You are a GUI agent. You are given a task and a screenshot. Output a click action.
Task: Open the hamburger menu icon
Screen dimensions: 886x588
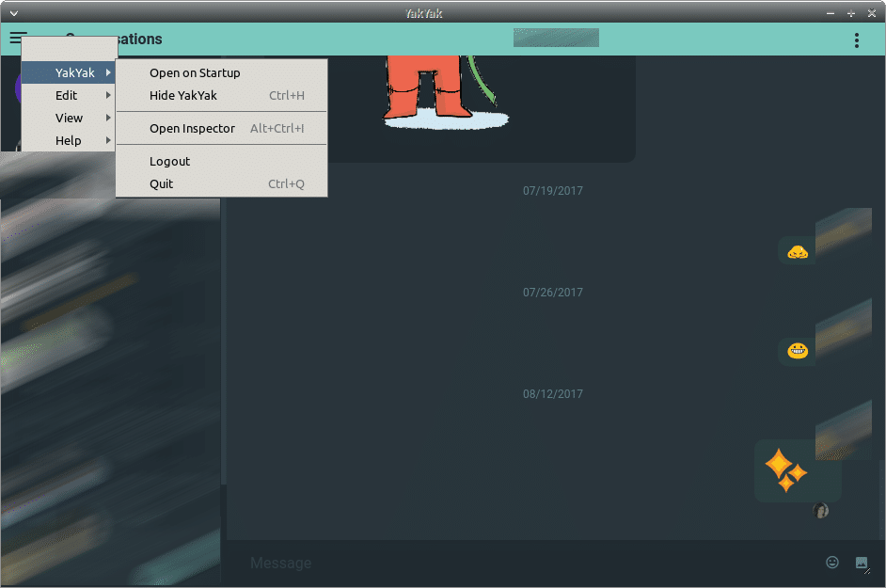[17, 38]
